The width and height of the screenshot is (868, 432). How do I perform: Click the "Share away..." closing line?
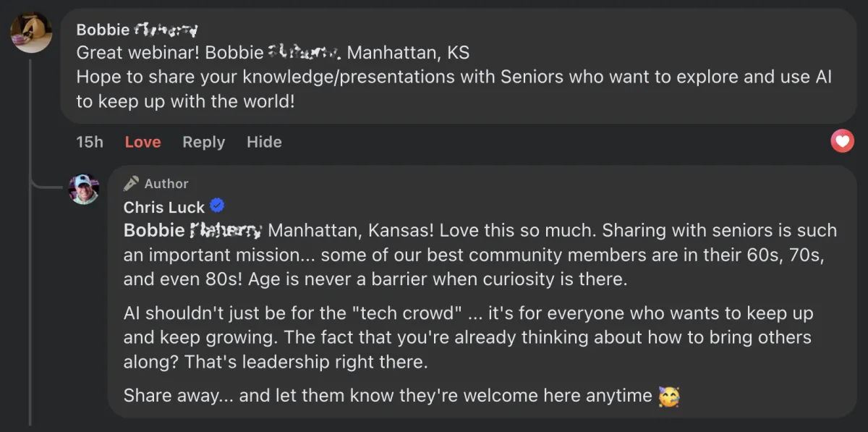click(x=388, y=396)
